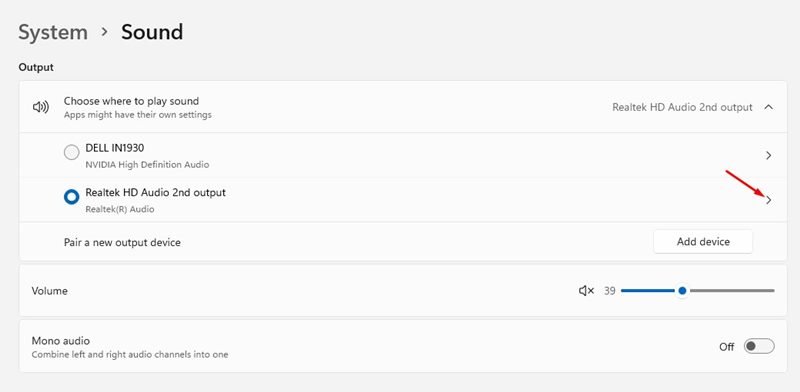Click the breadcrumb separator arrow after System
The width and height of the screenshot is (800, 392).
coord(105,32)
